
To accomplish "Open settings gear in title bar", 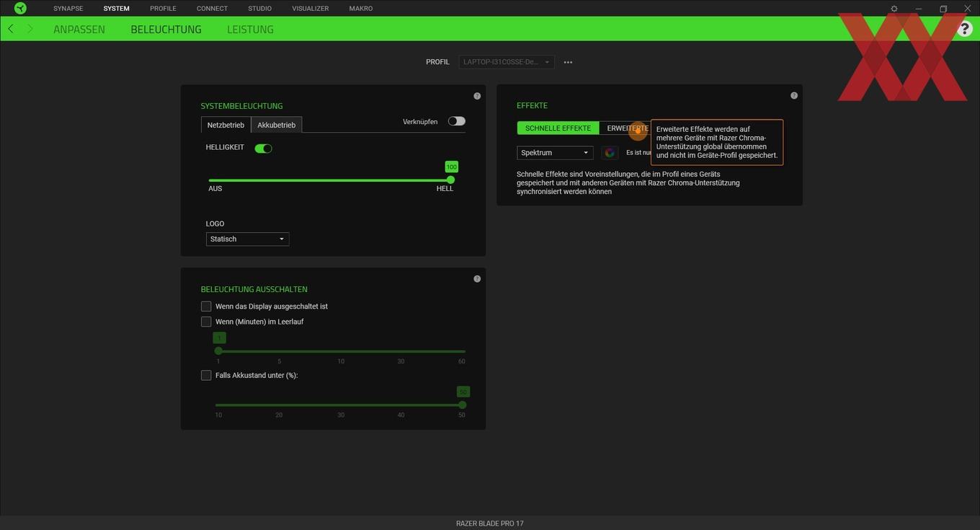I will [894, 9].
